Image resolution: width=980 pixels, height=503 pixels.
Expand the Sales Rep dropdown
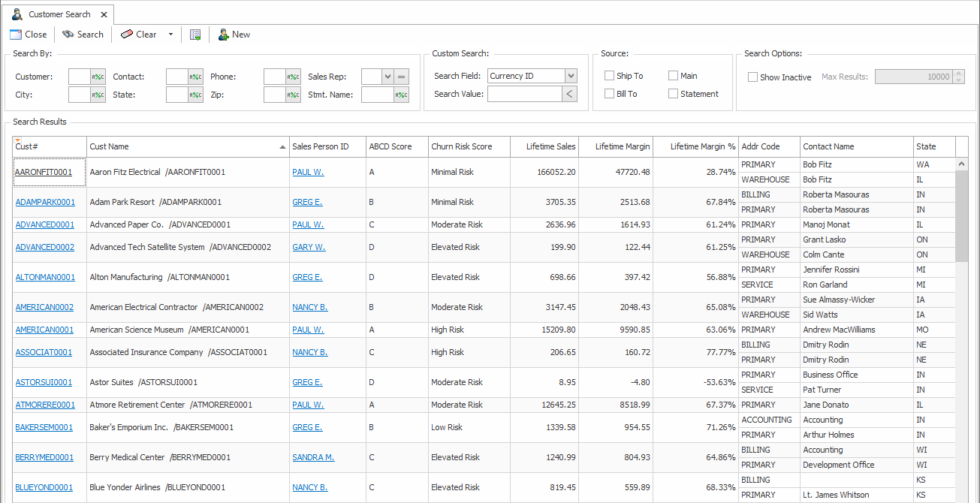tap(387, 77)
